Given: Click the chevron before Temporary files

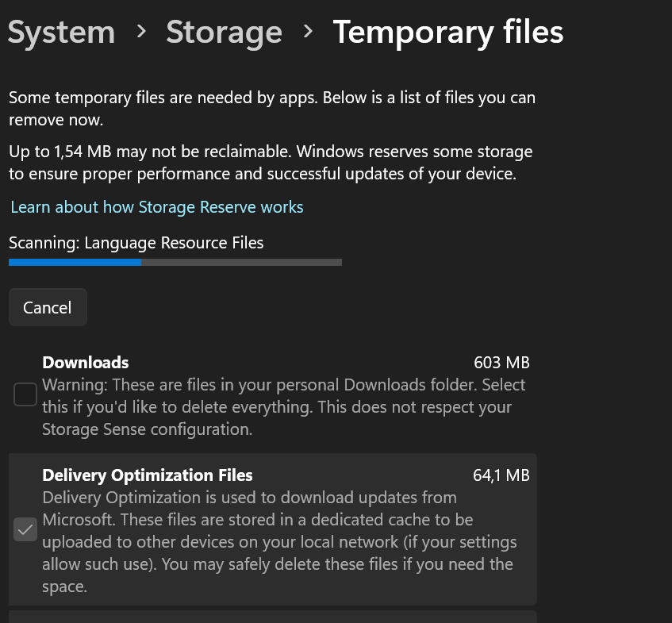Looking at the screenshot, I should pos(308,32).
